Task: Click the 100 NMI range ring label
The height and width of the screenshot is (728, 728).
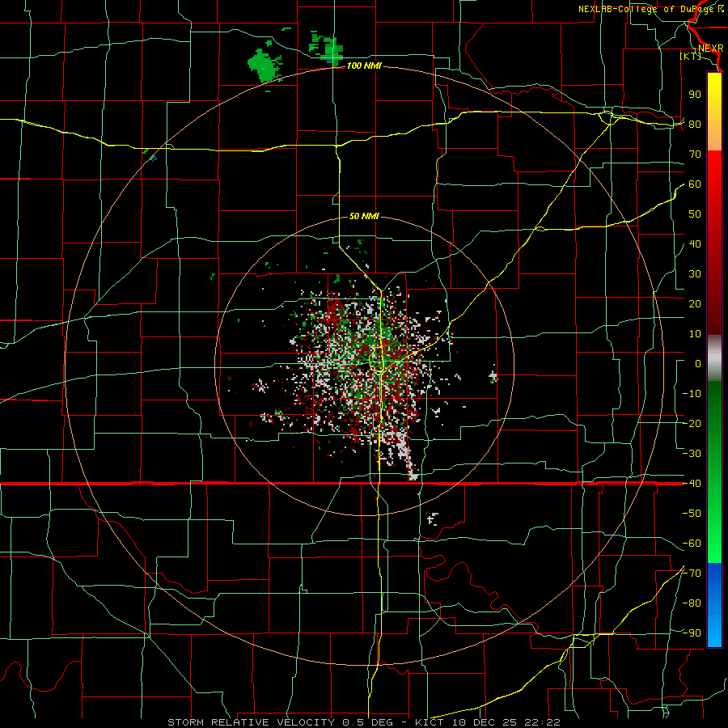Action: [x=364, y=66]
